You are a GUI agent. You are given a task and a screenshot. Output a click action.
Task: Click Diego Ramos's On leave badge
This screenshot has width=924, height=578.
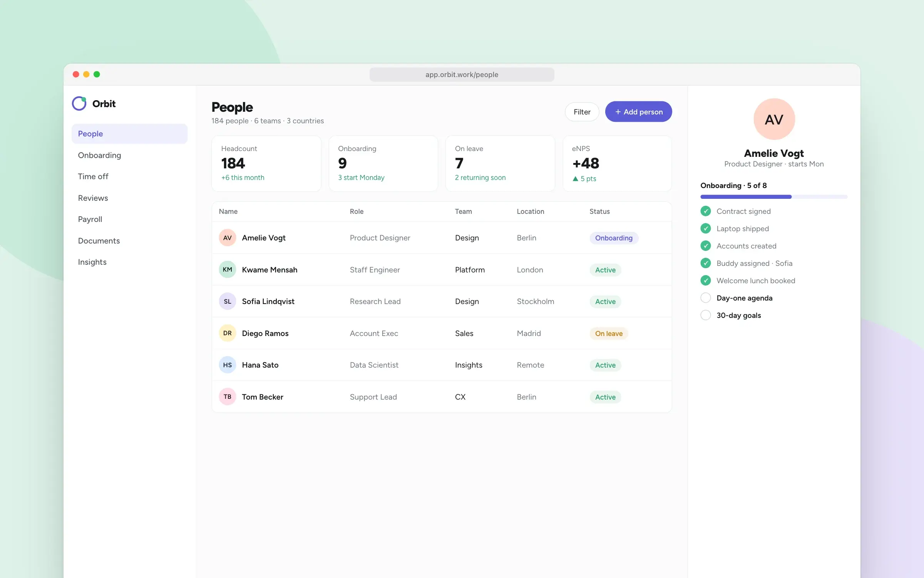click(609, 334)
